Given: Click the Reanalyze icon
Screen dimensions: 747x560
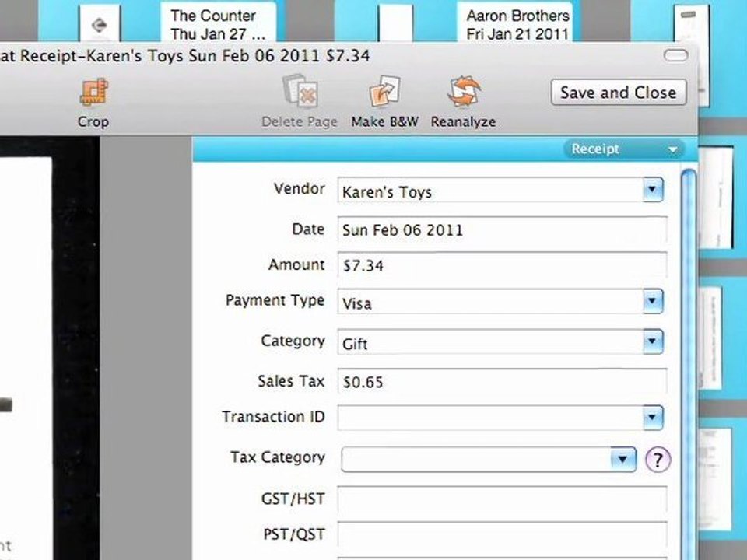Looking at the screenshot, I should point(464,90).
